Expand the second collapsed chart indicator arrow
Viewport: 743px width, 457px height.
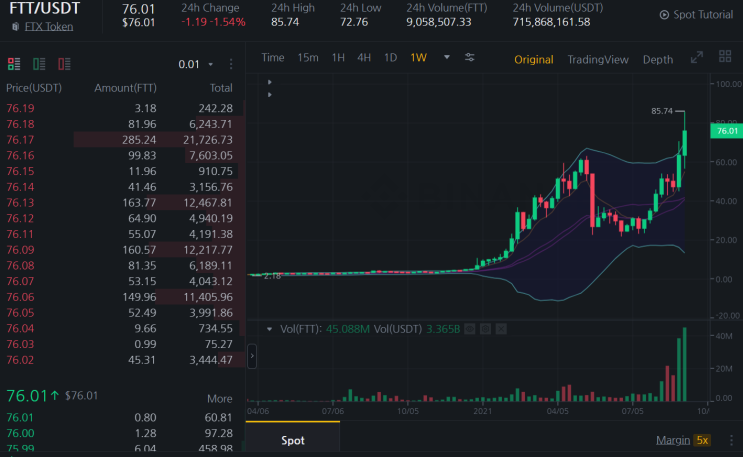270,95
